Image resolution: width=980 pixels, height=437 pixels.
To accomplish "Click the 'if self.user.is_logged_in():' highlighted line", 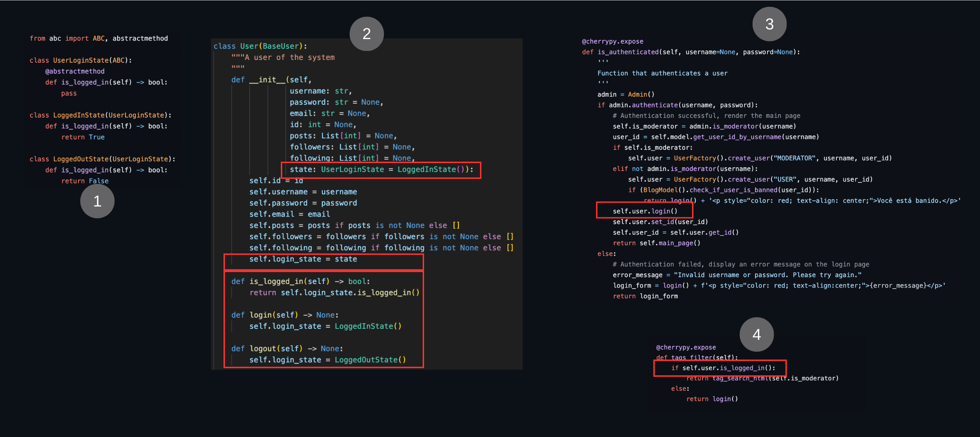I will point(723,368).
